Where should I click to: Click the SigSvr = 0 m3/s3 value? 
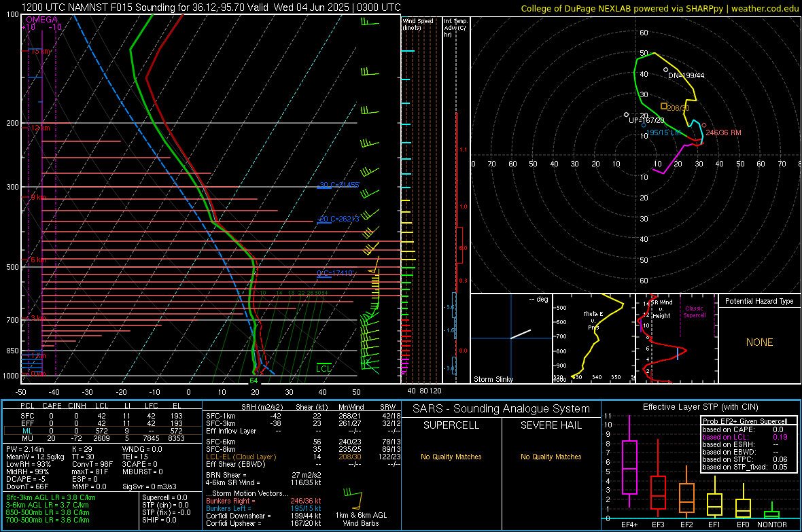click(150, 486)
